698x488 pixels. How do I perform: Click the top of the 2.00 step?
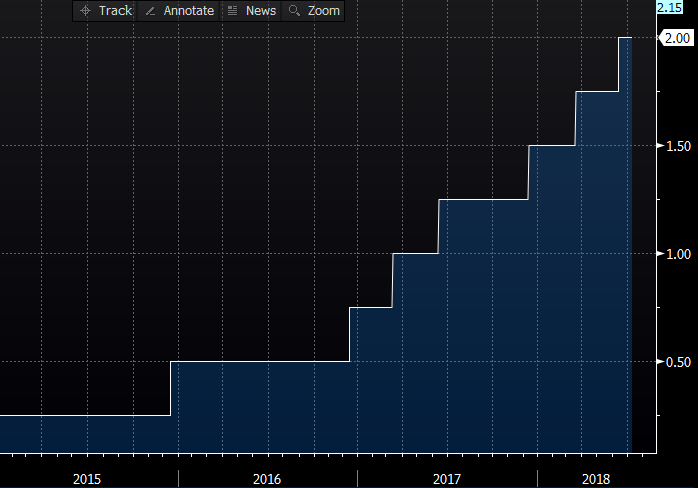(625, 38)
